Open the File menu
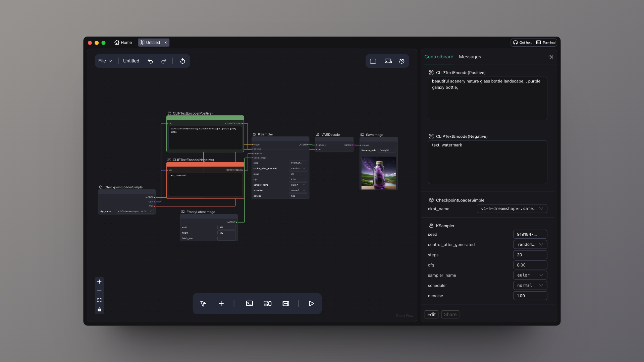 (105, 61)
